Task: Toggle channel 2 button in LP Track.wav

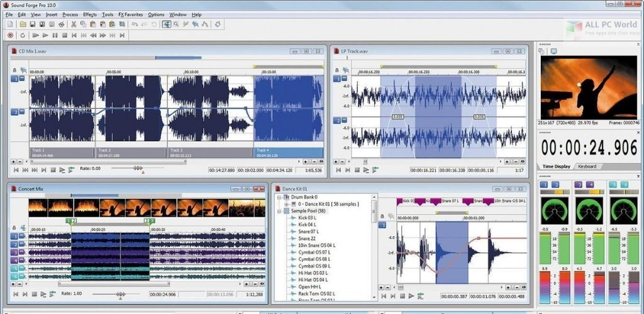Action: (x=336, y=120)
